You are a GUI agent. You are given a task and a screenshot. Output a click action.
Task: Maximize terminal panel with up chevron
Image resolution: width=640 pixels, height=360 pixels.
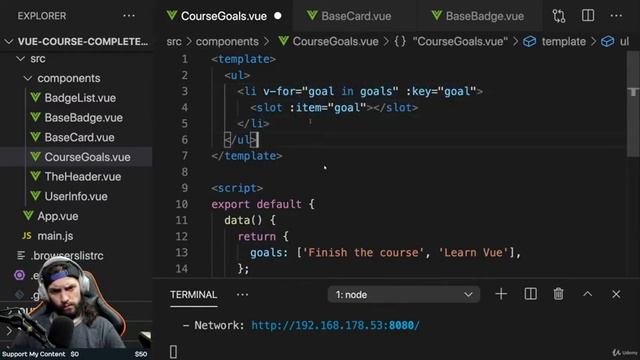[587, 294]
